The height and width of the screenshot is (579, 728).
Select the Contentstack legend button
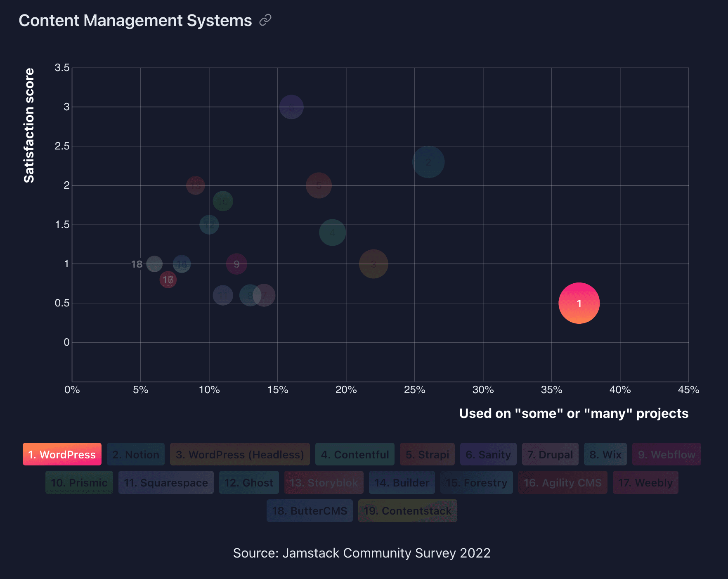tap(408, 510)
